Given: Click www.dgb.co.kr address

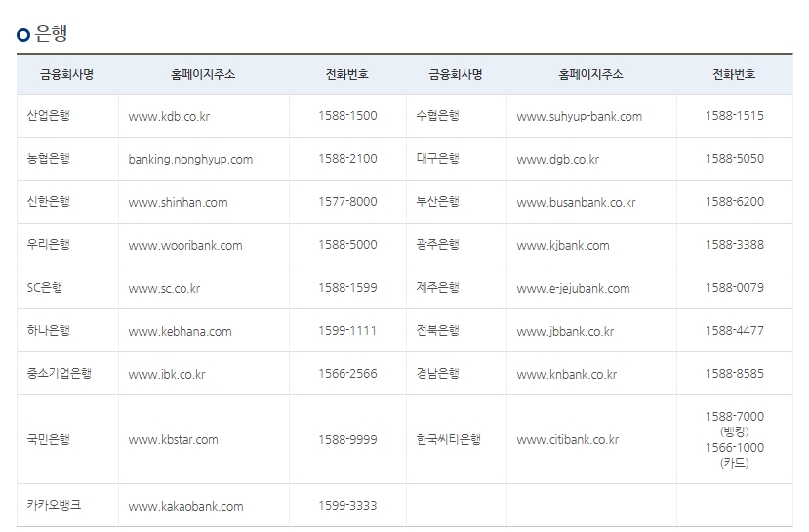Looking at the screenshot, I should coord(558,159).
